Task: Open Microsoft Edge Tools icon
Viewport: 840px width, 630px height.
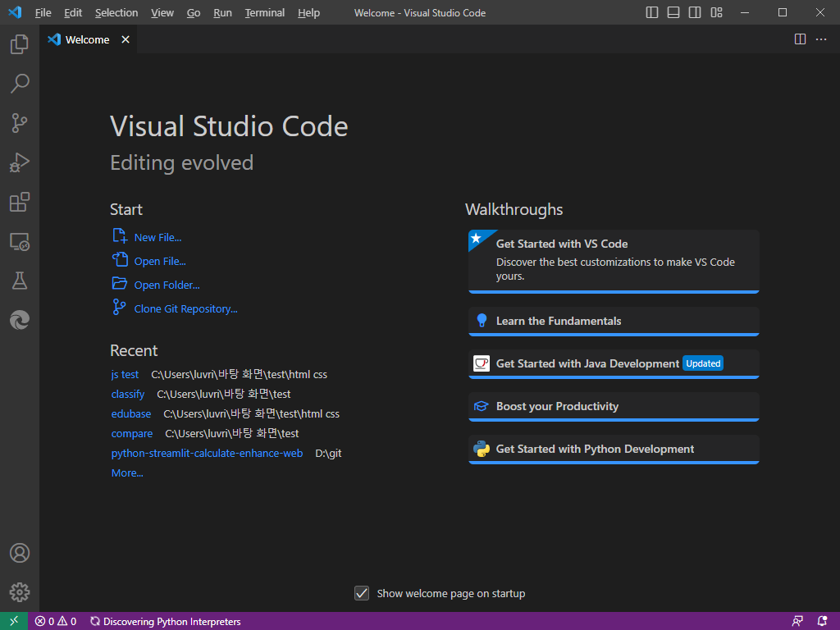Action: (20, 321)
